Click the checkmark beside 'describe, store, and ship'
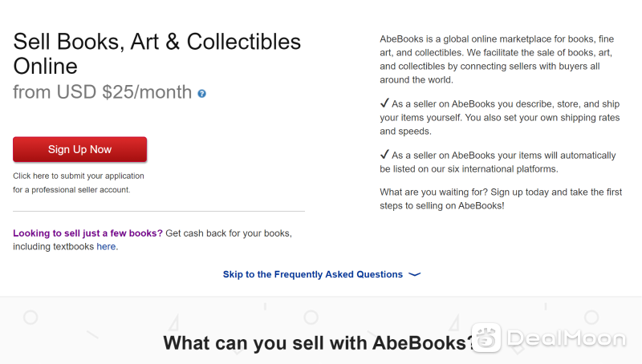 tap(384, 103)
